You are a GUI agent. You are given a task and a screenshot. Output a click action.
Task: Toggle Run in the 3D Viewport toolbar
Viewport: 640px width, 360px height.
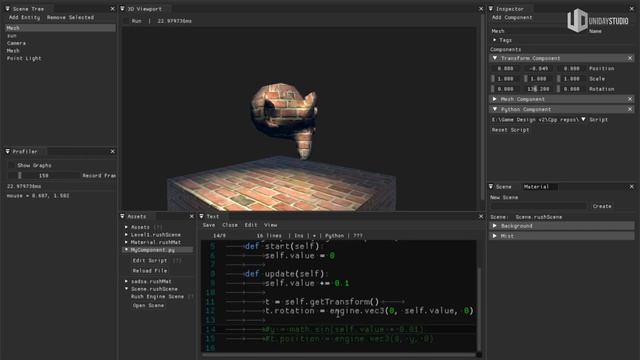click(136, 21)
